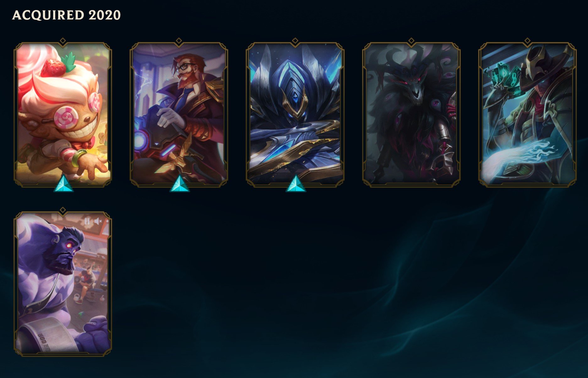Select the dark feathered raven skin card
Screen dimensions: 588x378
pyautogui.click(x=411, y=114)
